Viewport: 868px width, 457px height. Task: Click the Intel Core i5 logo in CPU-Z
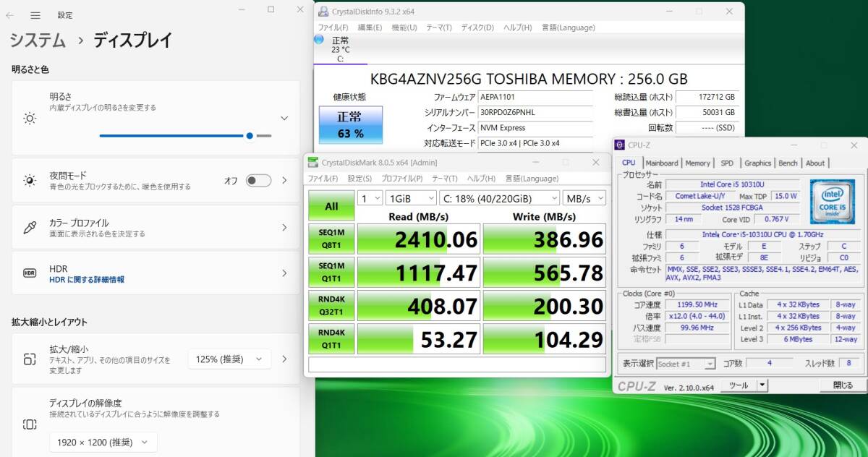[832, 202]
